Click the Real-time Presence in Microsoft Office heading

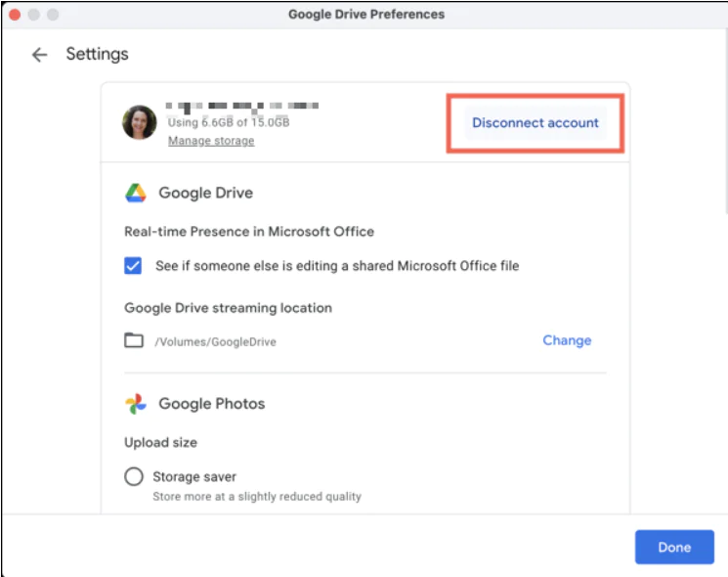tap(249, 232)
